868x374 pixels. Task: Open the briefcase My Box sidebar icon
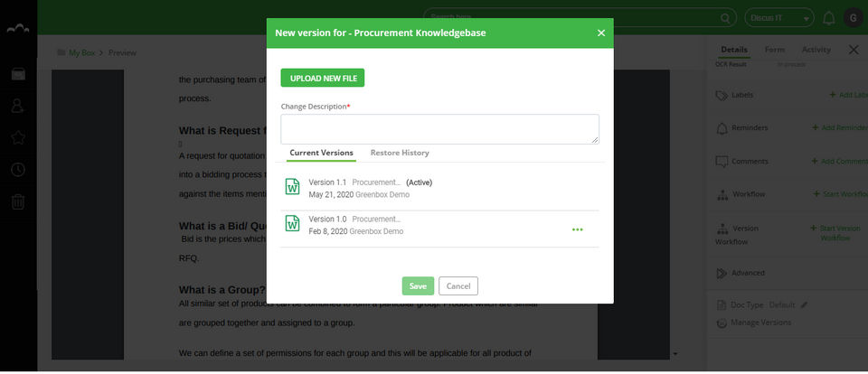point(18,73)
